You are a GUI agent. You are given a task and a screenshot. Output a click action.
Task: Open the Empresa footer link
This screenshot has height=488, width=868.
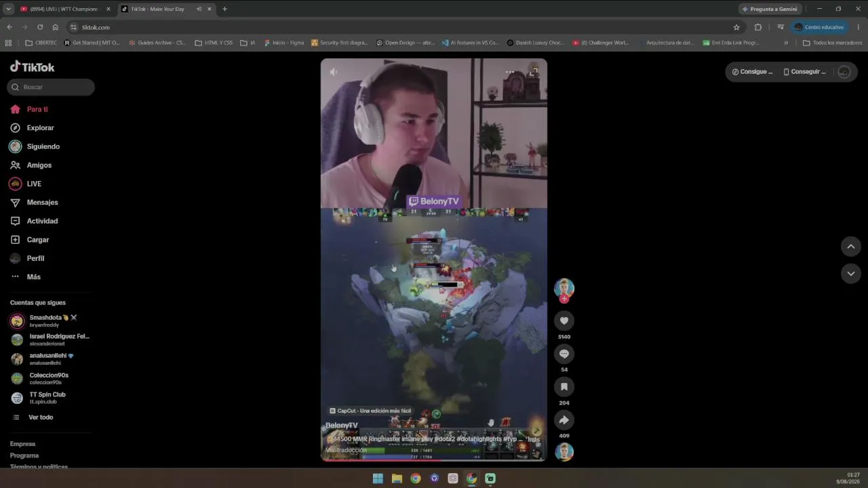22,444
